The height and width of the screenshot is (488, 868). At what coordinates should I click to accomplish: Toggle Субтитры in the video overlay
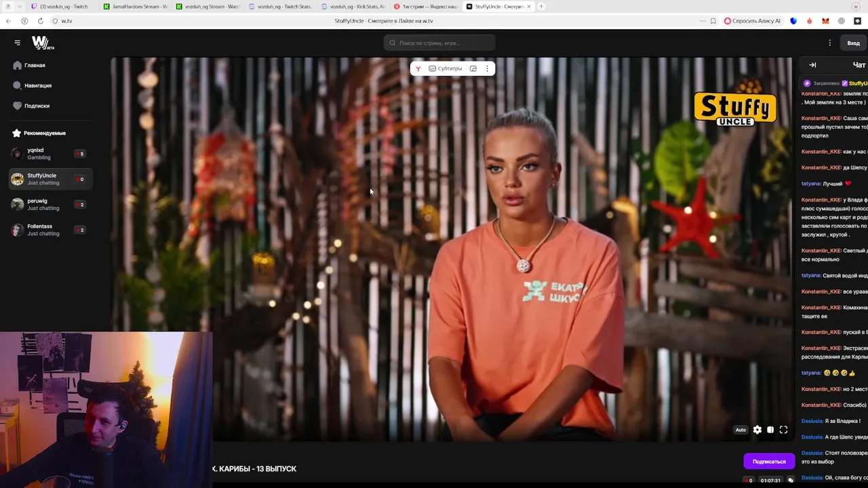coord(445,68)
